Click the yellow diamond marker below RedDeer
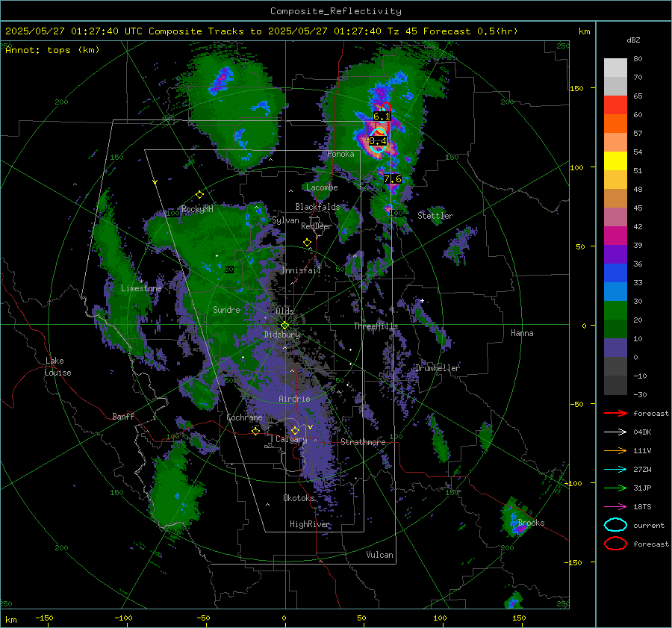This screenshot has width=672, height=628. pyautogui.click(x=307, y=243)
